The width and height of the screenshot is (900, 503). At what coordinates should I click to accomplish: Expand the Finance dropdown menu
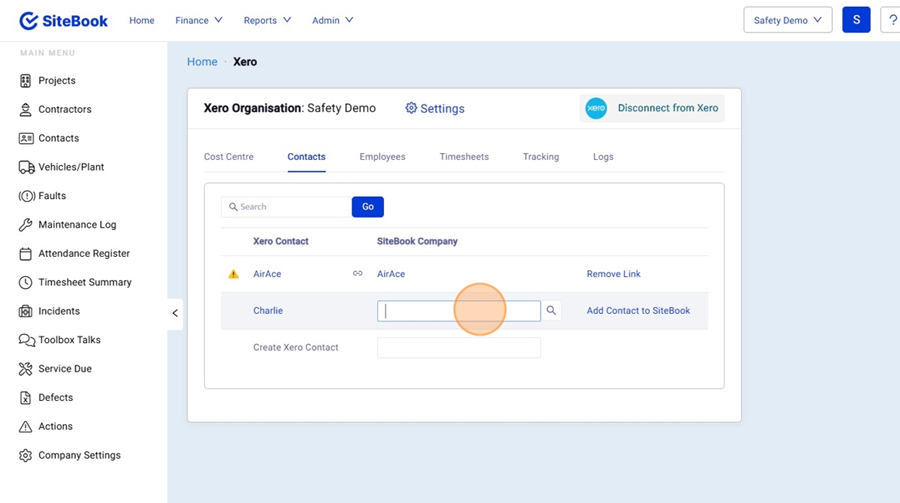(198, 20)
